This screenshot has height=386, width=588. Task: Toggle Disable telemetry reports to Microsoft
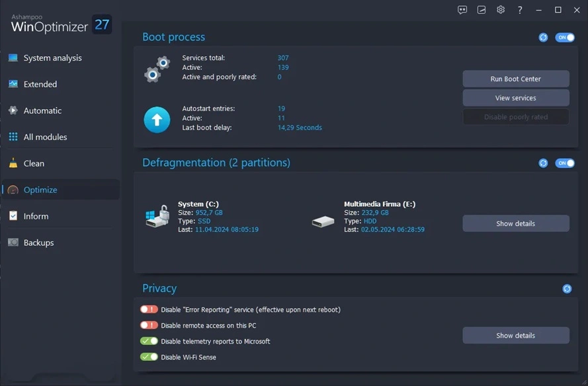[149, 341]
